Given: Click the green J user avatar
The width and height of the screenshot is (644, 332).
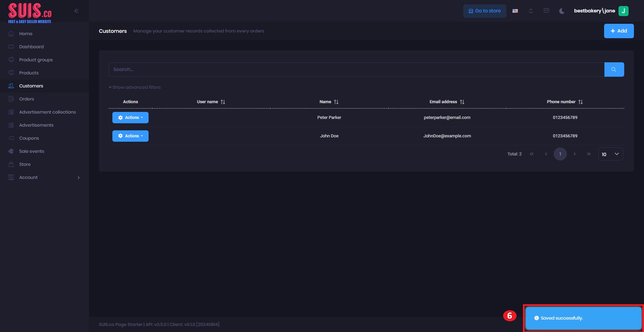Looking at the screenshot, I should (624, 11).
